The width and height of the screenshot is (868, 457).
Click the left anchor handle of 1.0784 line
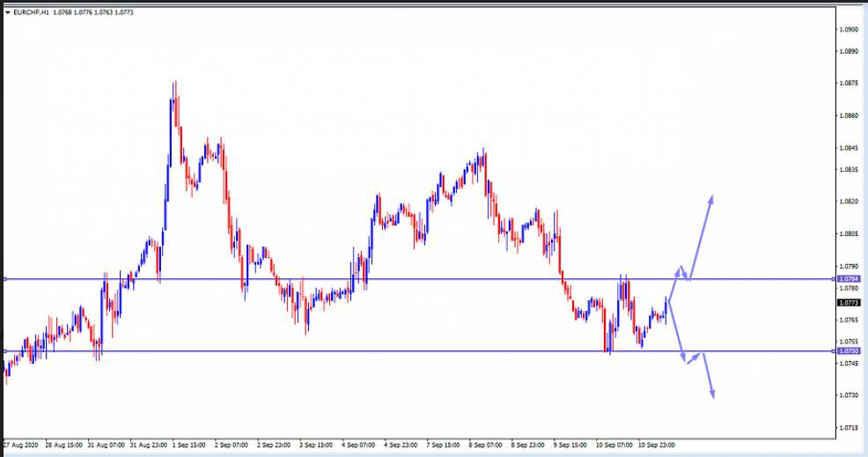[5, 279]
